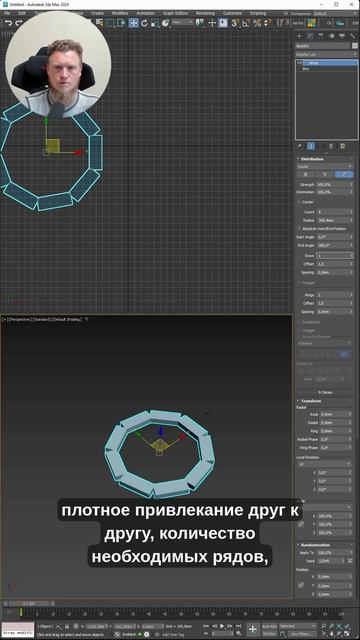Click the Pin Stack icon
This screenshot has width=360, height=640.
300,146
